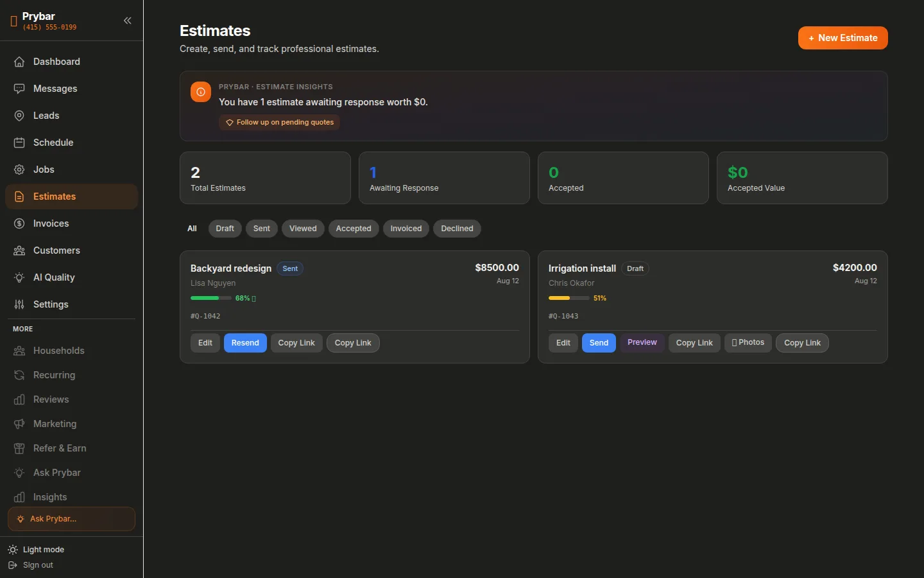The height and width of the screenshot is (578, 924).
Task: Click Follow up on pending quotes
Action: pyautogui.click(x=279, y=122)
